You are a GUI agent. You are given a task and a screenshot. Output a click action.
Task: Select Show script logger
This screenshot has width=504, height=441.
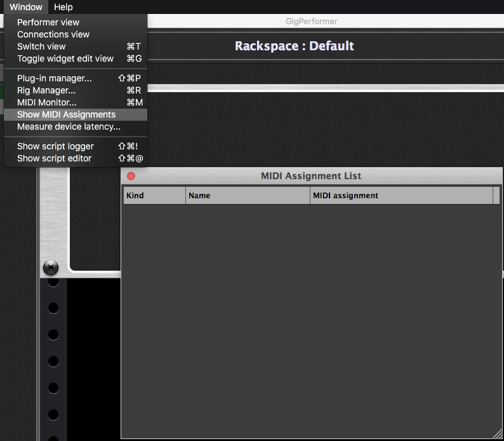76,146
